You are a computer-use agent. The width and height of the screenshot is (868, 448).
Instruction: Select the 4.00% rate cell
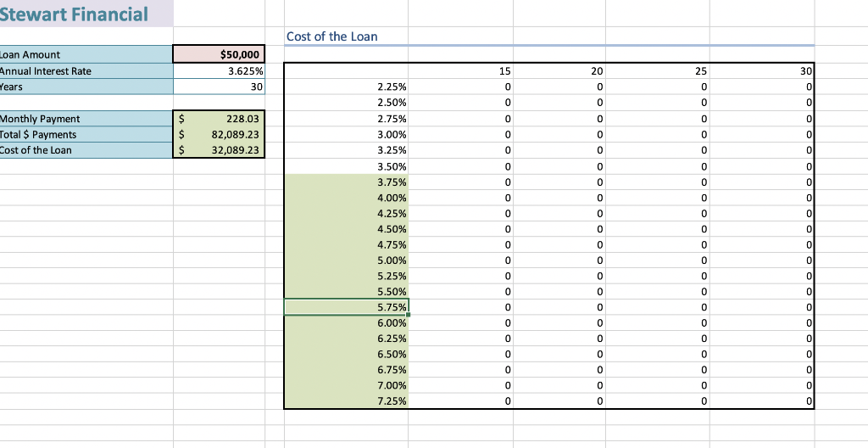(347, 198)
